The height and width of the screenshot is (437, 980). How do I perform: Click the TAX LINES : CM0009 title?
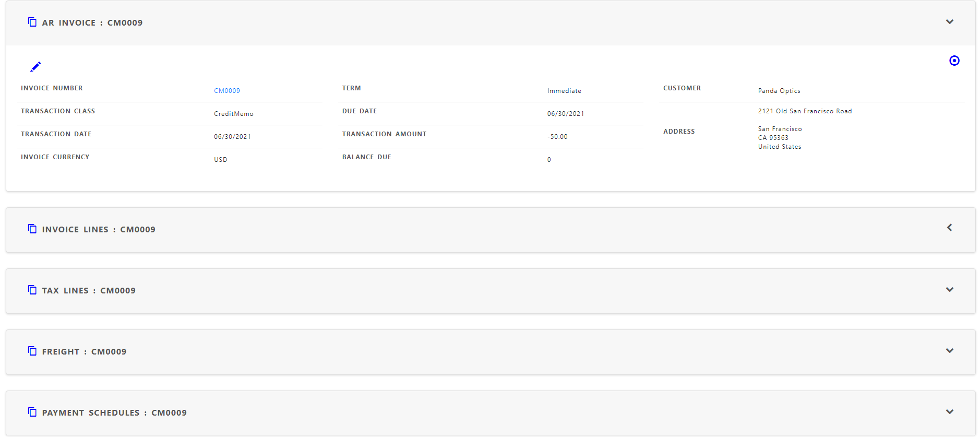pos(89,290)
